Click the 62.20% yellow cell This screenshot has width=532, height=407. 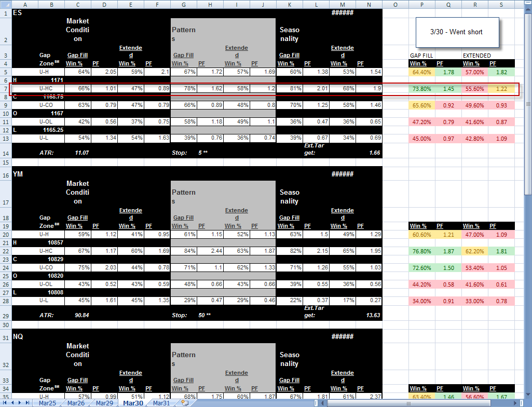[475, 252]
